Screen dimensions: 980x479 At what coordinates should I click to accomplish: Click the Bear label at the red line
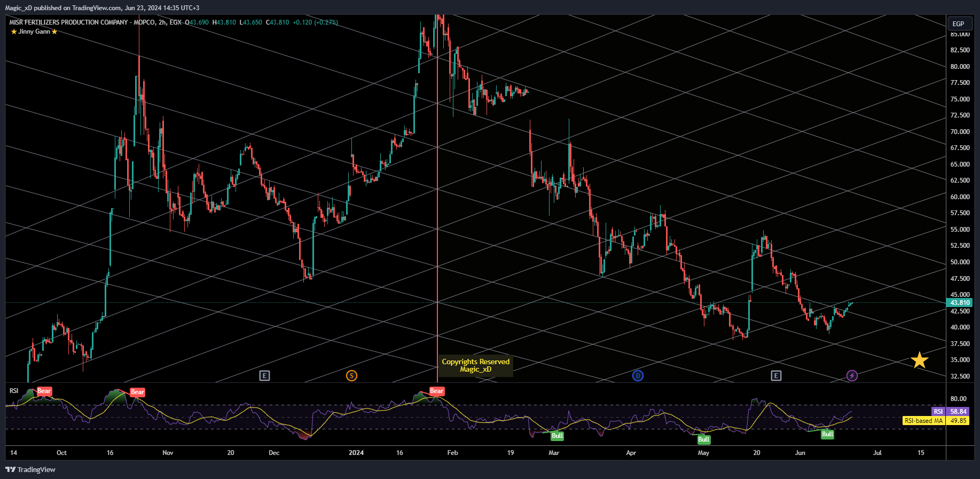click(x=437, y=391)
